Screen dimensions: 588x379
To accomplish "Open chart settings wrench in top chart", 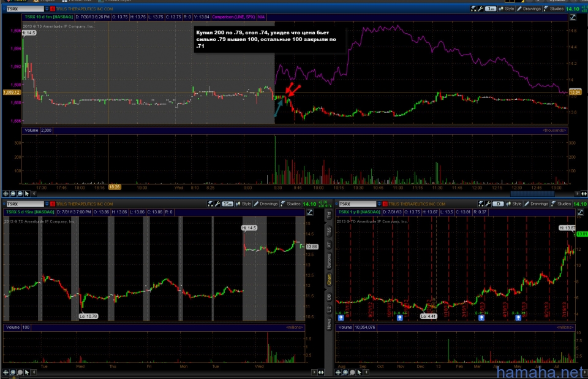I will pos(480,9).
